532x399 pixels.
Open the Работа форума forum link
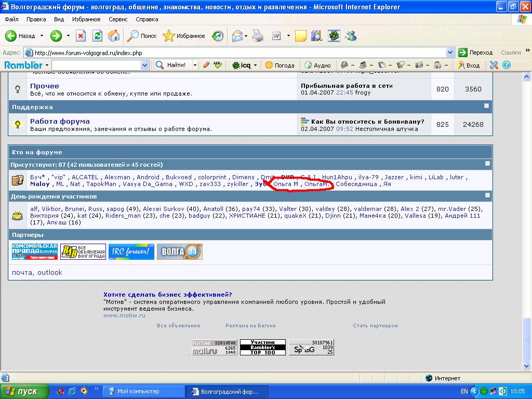60,121
